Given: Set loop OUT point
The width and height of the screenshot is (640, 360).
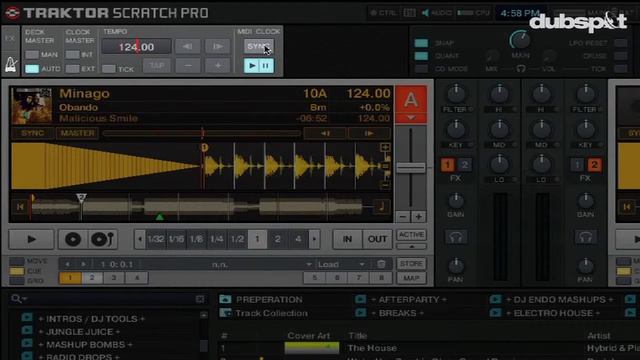Looking at the screenshot, I should point(377,239).
